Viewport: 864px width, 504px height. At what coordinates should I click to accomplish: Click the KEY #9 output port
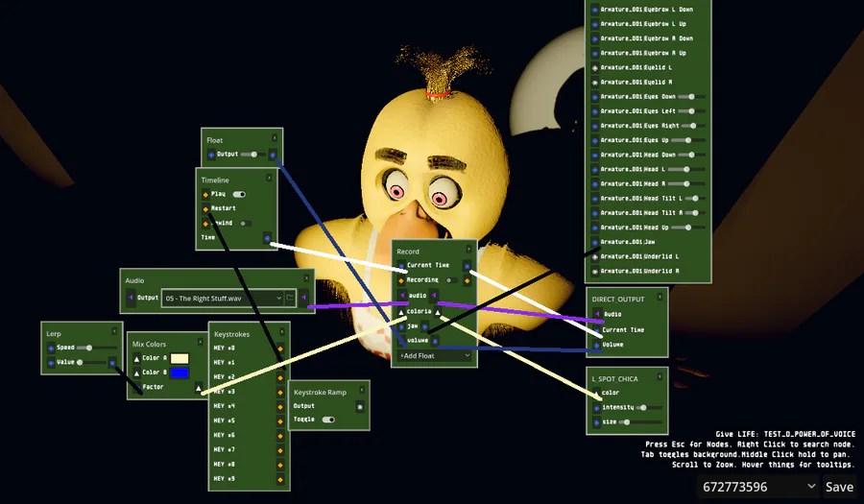(x=280, y=479)
